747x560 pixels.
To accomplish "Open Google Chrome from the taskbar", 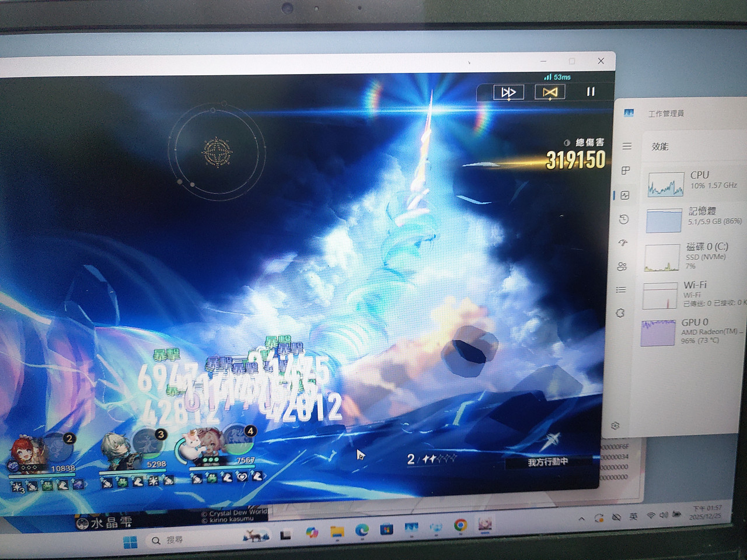I will (460, 526).
